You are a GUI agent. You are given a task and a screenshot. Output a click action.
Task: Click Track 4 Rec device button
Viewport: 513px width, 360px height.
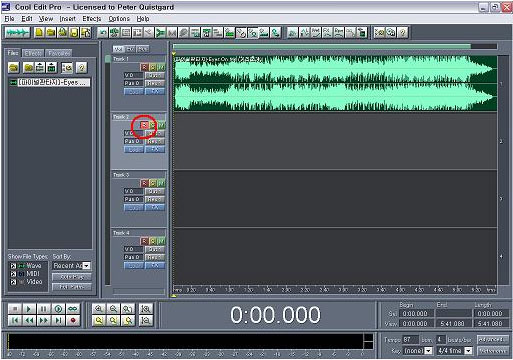click(x=155, y=257)
